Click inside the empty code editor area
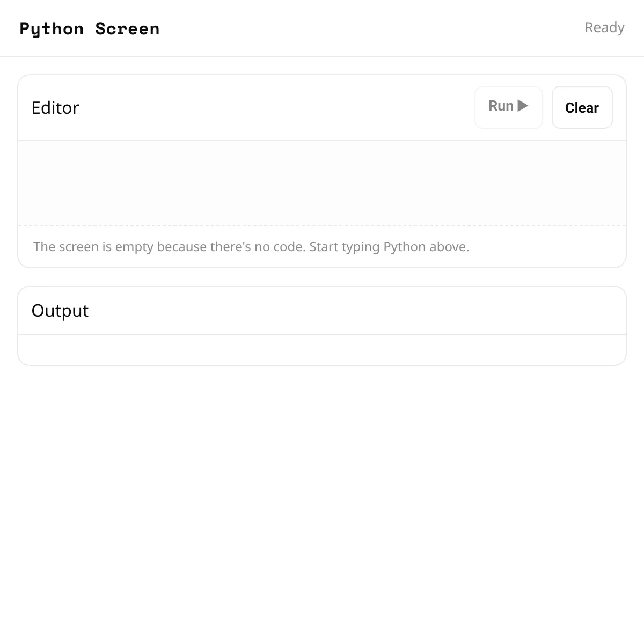The height and width of the screenshot is (644, 644). [322, 182]
